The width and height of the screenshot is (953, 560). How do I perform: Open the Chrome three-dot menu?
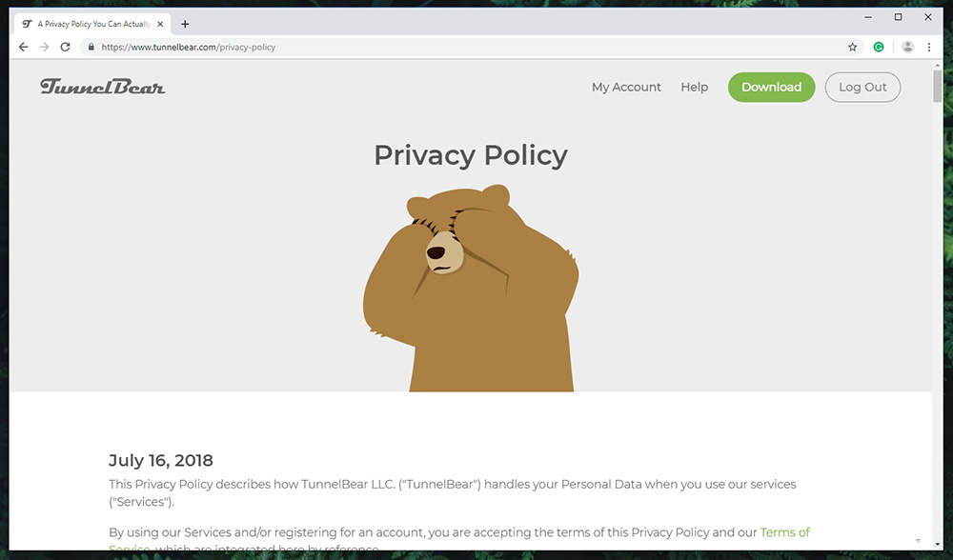tap(928, 47)
